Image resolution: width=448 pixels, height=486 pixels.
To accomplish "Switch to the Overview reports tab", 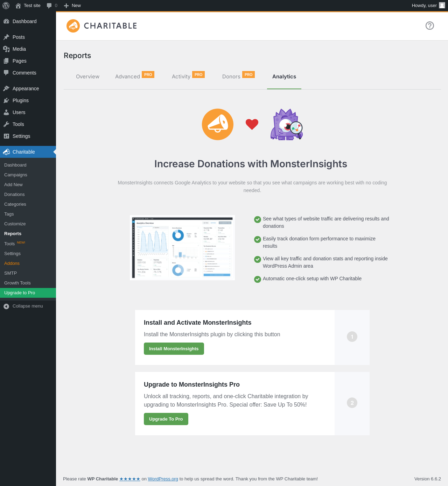I will point(87,77).
